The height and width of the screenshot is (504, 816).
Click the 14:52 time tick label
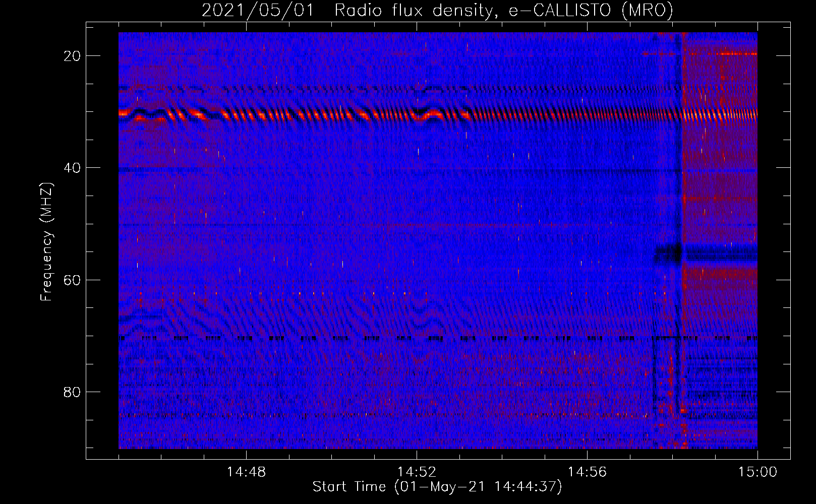[417, 472]
